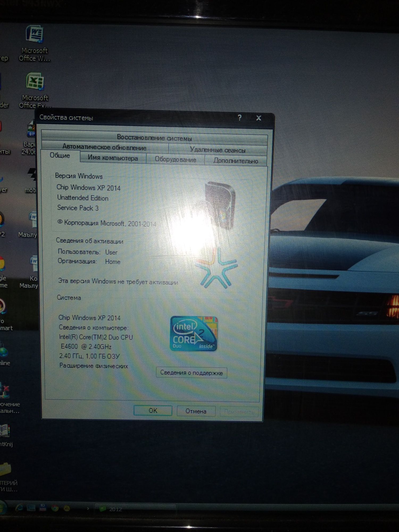Select the Общие tab
Screen dimensions: 399x532
60,156
